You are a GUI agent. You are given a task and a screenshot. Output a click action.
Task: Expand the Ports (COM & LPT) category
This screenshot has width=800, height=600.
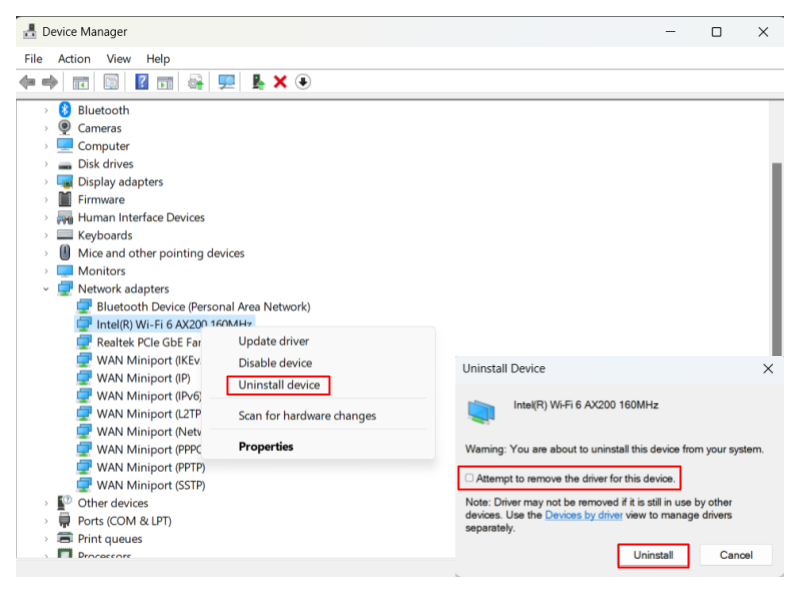tap(46, 521)
